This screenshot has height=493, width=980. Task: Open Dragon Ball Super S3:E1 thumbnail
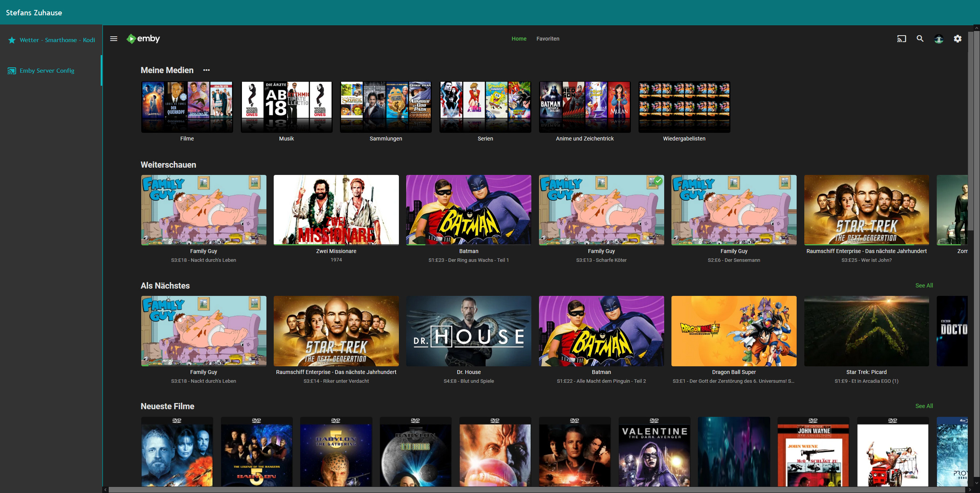tap(734, 331)
